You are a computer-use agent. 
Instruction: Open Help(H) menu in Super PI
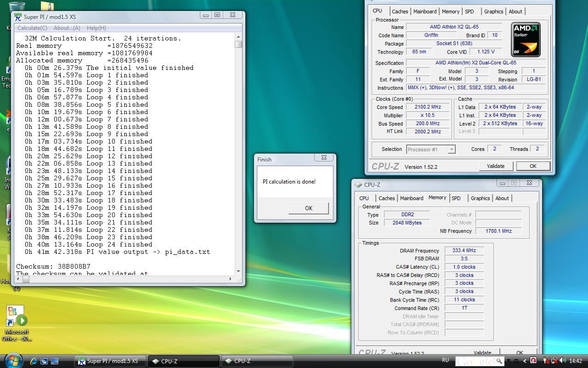coord(96,28)
